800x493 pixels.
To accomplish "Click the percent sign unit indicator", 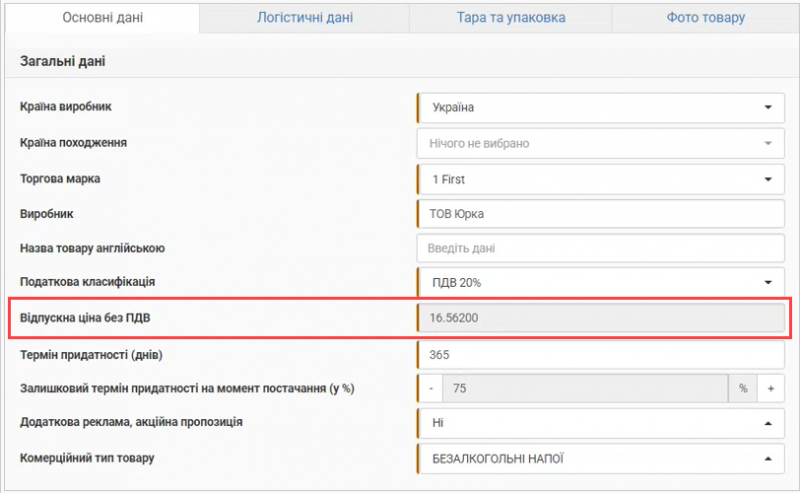I will tap(743, 389).
